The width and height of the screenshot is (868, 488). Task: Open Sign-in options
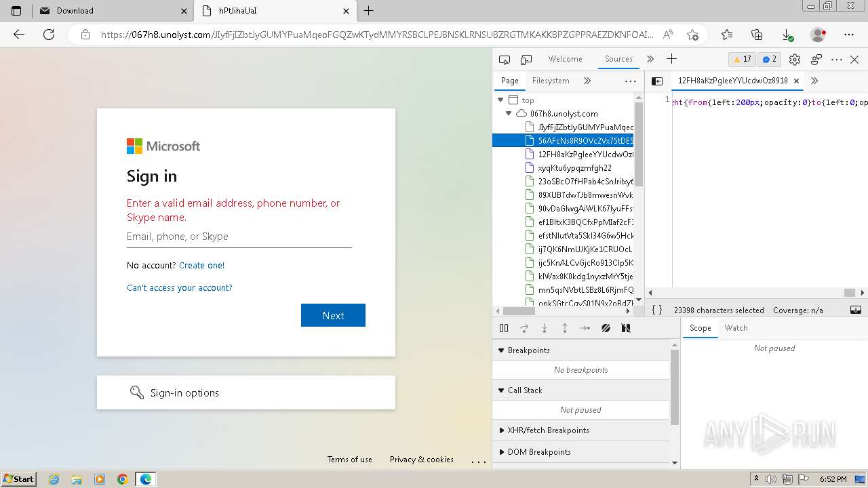(x=246, y=392)
